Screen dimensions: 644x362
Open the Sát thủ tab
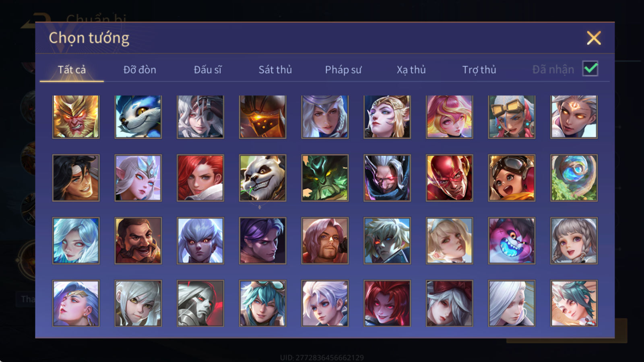pos(275,70)
